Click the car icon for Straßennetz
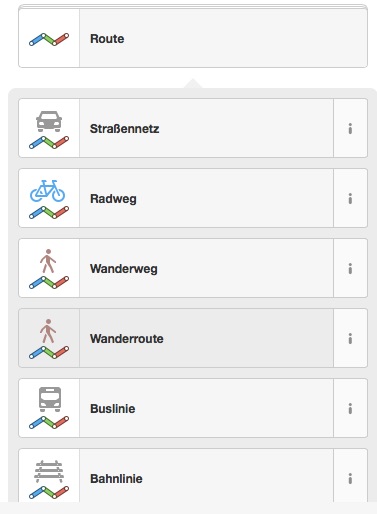 [x=49, y=121]
